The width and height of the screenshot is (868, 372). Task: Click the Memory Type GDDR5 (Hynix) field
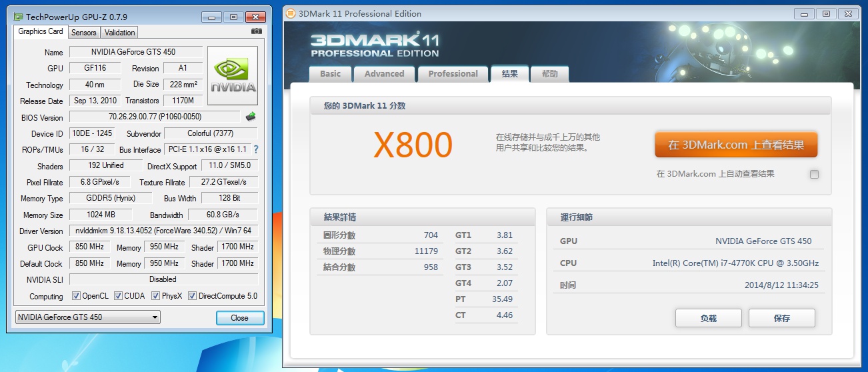coord(110,198)
